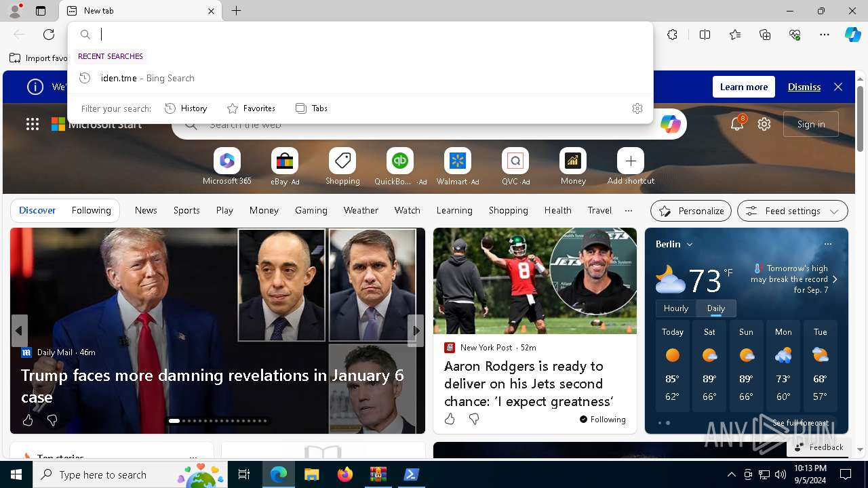The height and width of the screenshot is (488, 868).
Task: Open the Aaron Rodgers article thumbnail
Action: (535, 281)
